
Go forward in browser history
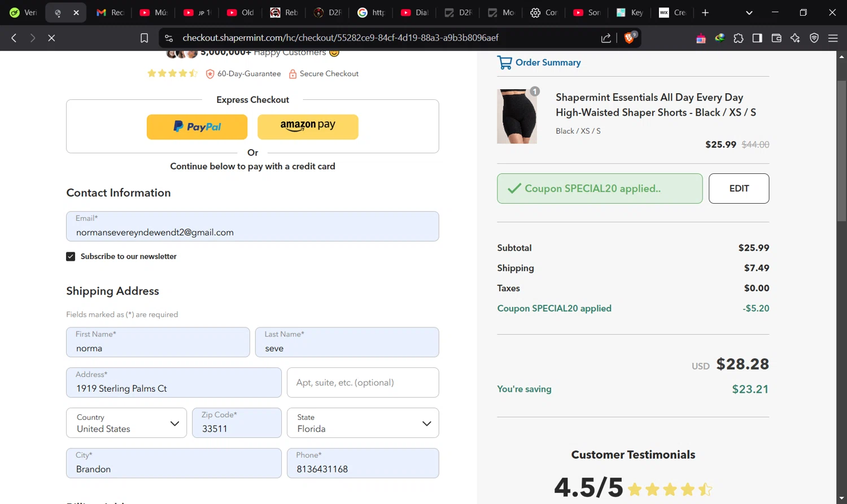[33, 38]
